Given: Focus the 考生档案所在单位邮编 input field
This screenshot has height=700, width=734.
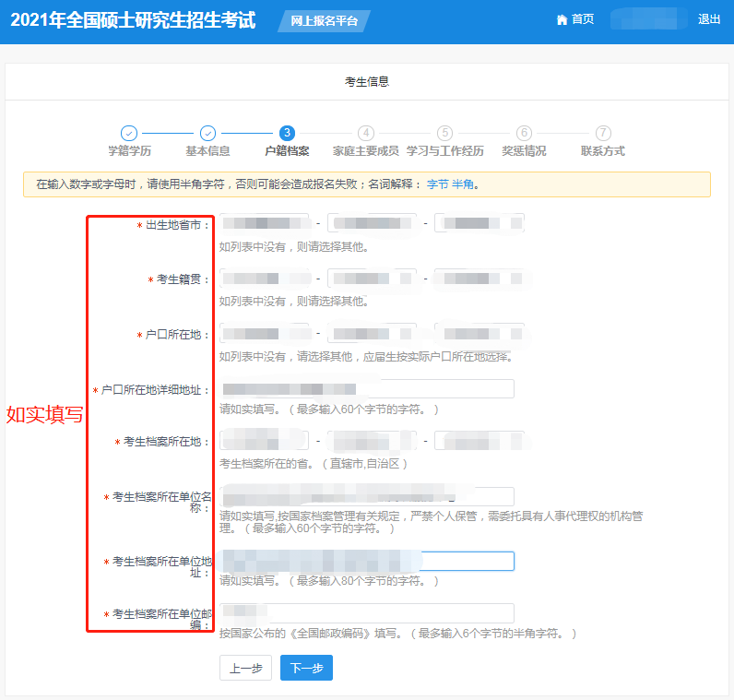Looking at the screenshot, I should tap(366, 612).
